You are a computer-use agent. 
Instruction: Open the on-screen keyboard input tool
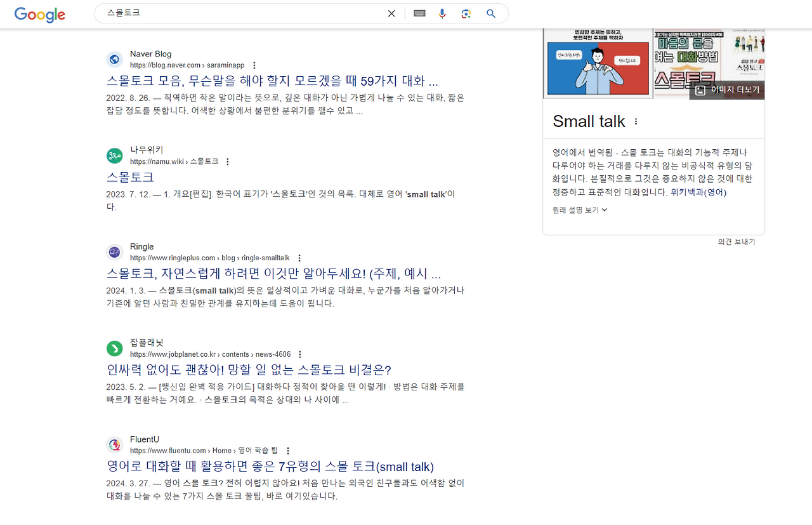pyautogui.click(x=419, y=13)
